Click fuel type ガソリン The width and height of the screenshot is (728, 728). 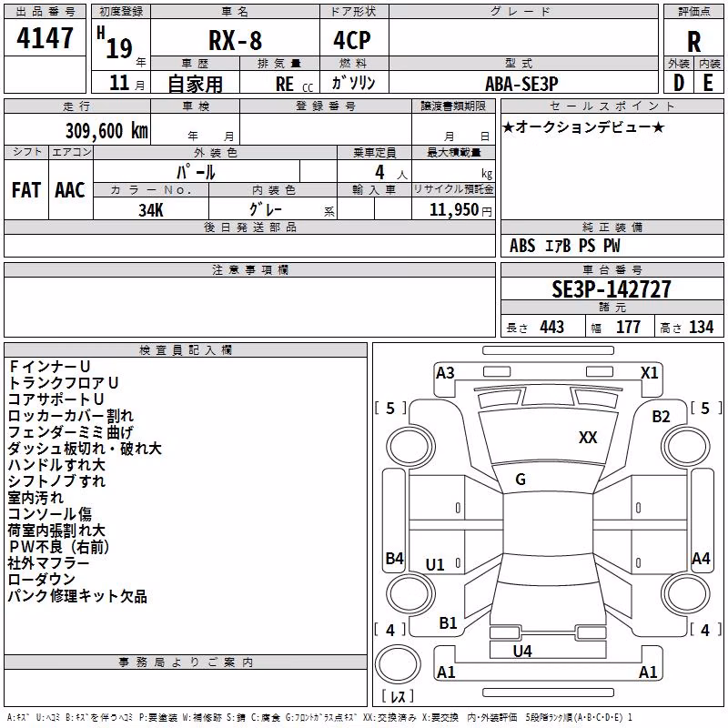pyautogui.click(x=353, y=83)
